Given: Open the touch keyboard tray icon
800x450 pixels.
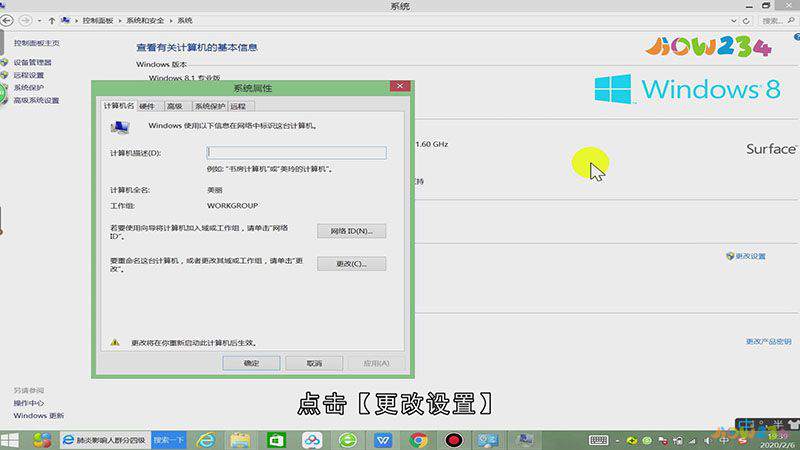Looking at the screenshot, I should coord(598,440).
